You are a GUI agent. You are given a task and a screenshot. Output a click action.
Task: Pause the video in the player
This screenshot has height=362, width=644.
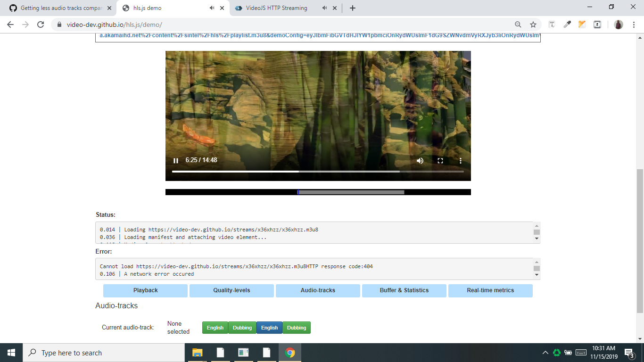[x=175, y=160]
